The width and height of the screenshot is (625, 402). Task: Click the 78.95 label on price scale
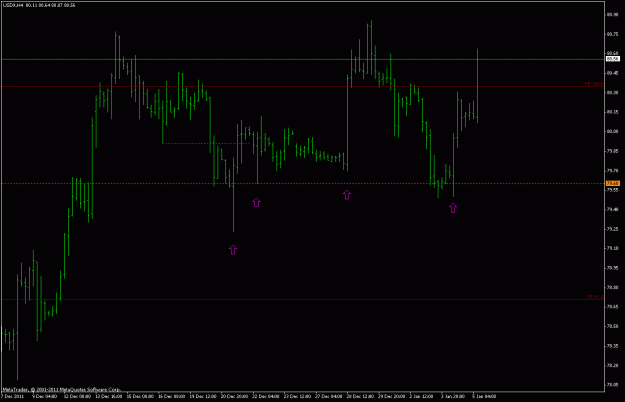click(x=612, y=268)
